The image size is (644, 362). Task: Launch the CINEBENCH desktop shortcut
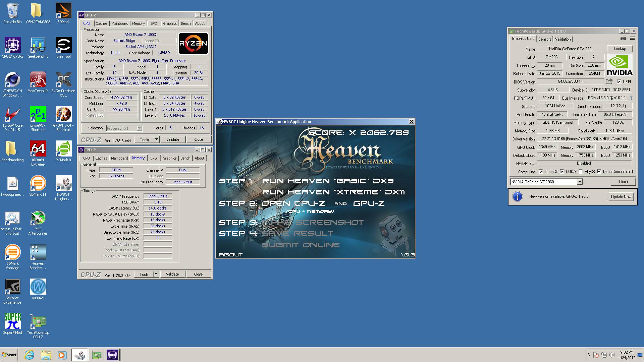click(12, 84)
